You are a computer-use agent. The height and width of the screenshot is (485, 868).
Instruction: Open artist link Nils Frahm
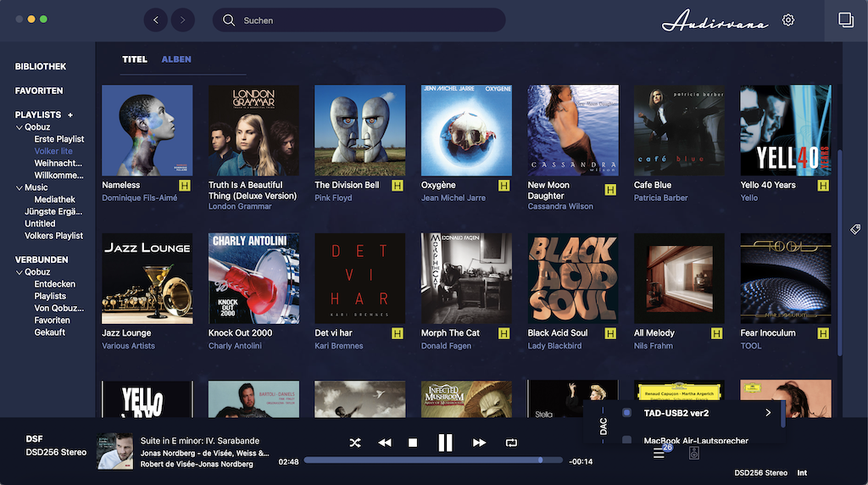(654, 345)
